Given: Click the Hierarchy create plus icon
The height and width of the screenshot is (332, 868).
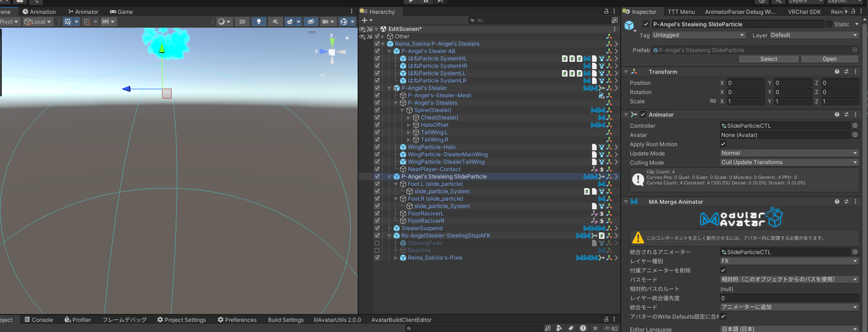Looking at the screenshot, I should coord(365,20).
